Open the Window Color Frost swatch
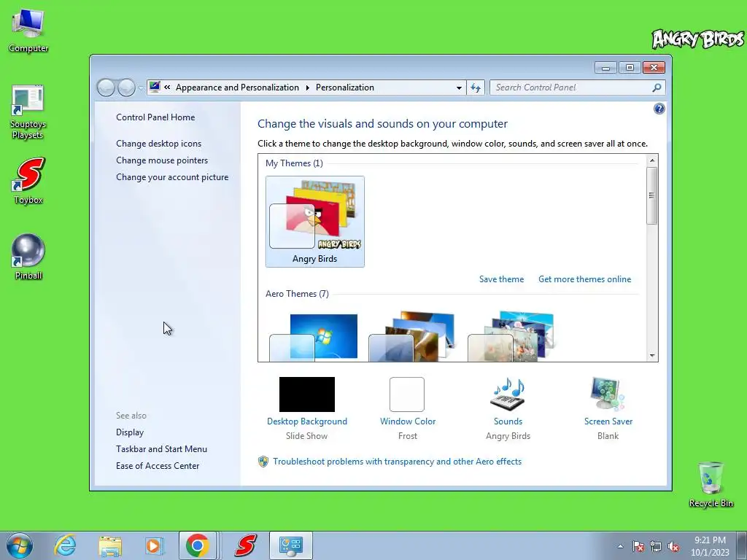Screen dimensions: 747x560 407,394
